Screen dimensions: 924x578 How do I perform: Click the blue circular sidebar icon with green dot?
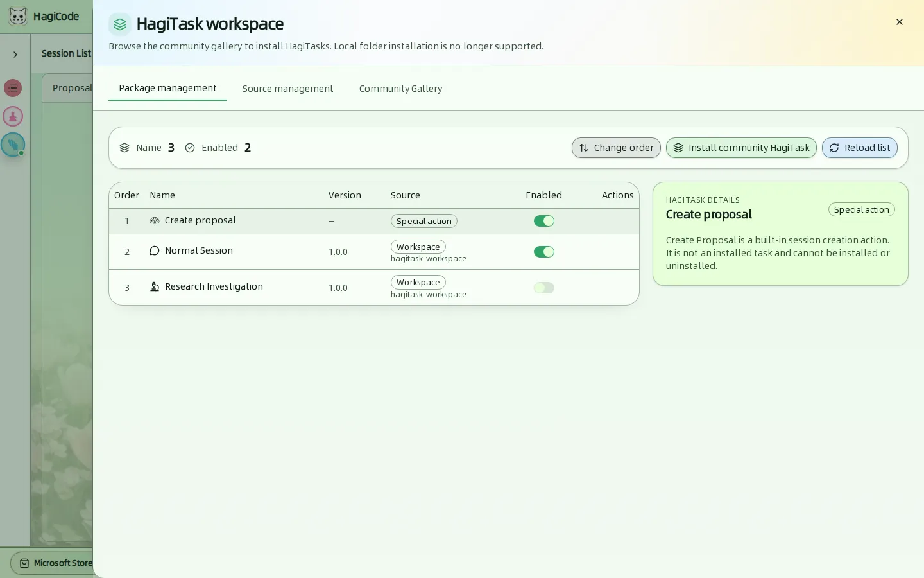13,144
